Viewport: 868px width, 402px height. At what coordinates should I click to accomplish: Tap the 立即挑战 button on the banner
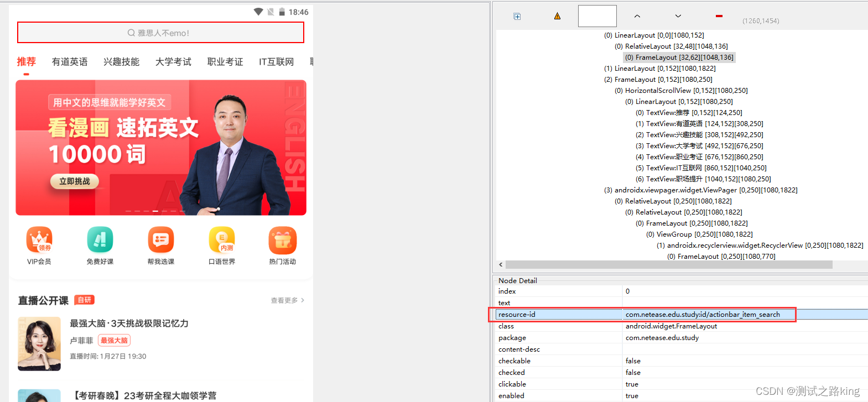pyautogui.click(x=75, y=181)
